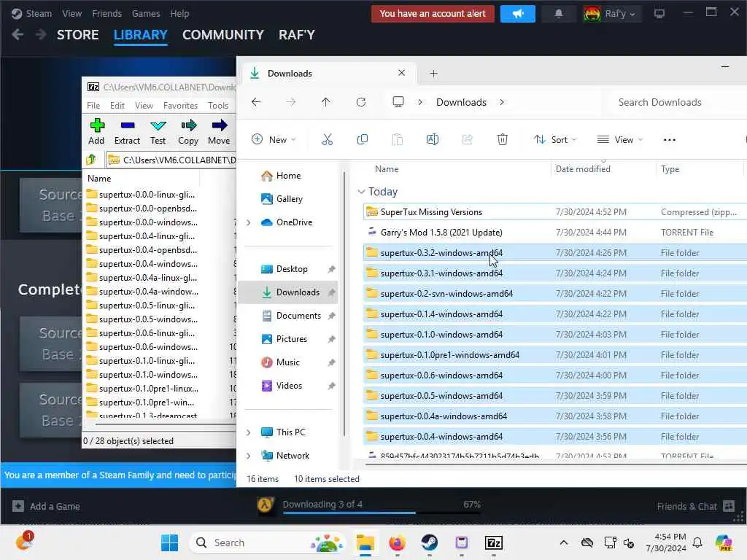This screenshot has height=560, width=747.
Task: Click Add a Game in Steam
Action: [x=46, y=506]
